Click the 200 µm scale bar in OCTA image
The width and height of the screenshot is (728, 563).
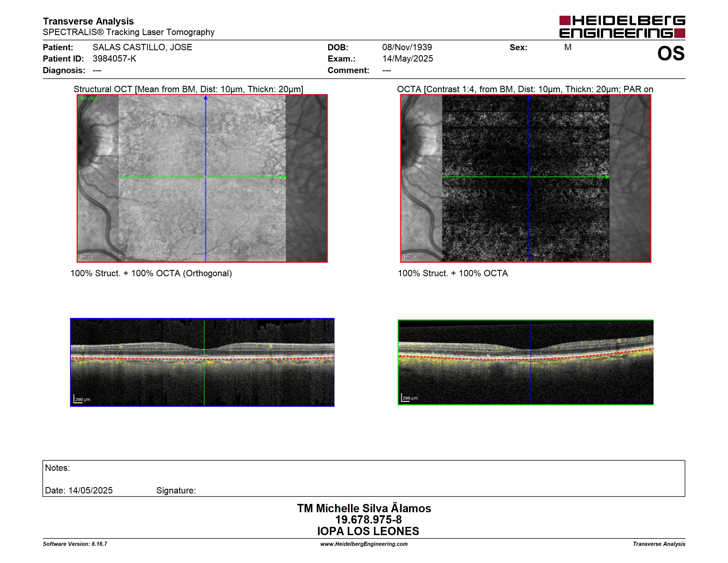(412, 256)
